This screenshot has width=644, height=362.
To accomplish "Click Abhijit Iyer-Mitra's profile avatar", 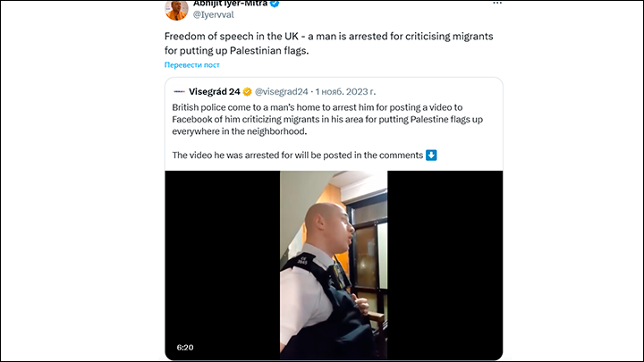I will pos(176,9).
